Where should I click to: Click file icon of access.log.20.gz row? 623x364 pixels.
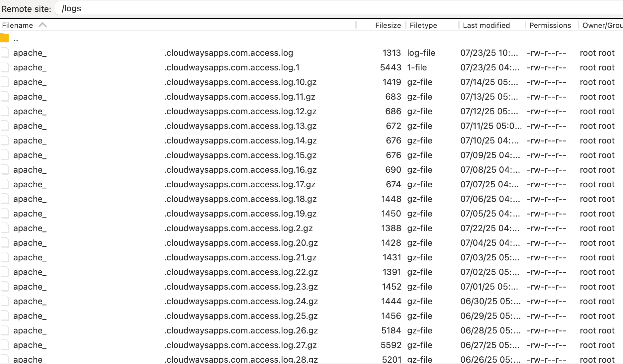(5, 243)
